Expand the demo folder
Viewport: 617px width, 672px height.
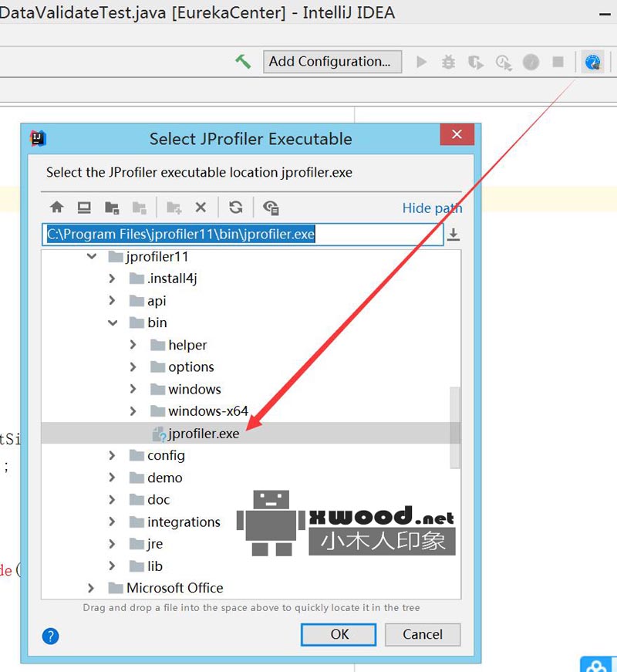113,478
